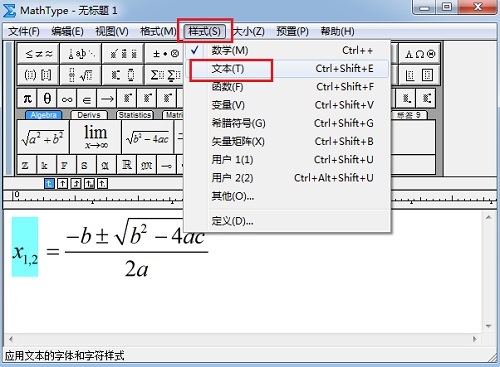The image size is (500, 367).
Task: Click the 样式(S) menu
Action: [205, 32]
